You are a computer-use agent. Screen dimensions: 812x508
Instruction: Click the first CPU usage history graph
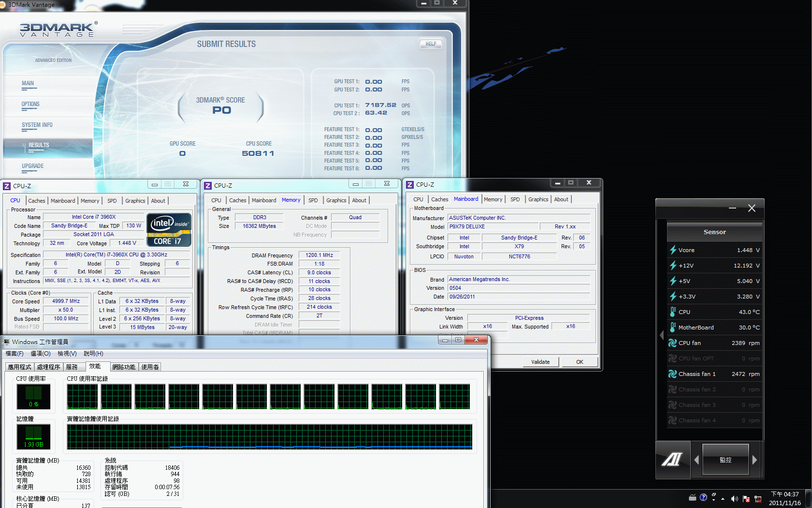[83, 397]
